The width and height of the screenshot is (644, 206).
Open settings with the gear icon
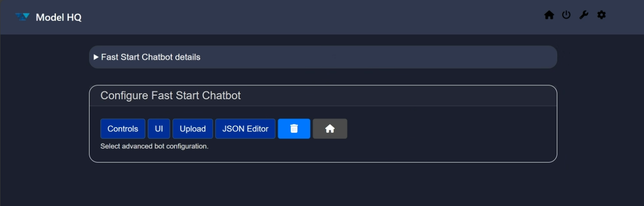point(602,15)
